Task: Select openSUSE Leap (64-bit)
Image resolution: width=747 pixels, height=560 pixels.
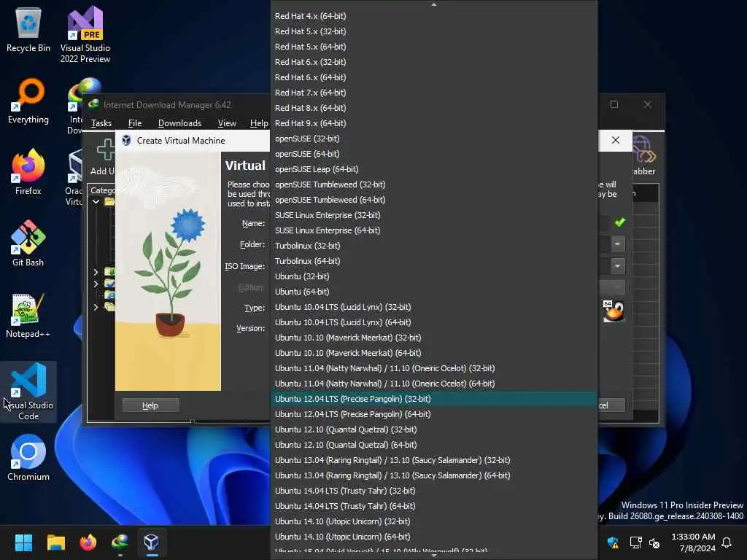Action: (x=433, y=169)
